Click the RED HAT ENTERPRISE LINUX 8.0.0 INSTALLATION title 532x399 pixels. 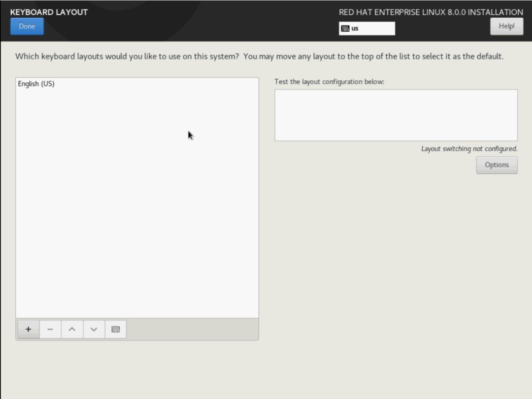click(x=431, y=12)
